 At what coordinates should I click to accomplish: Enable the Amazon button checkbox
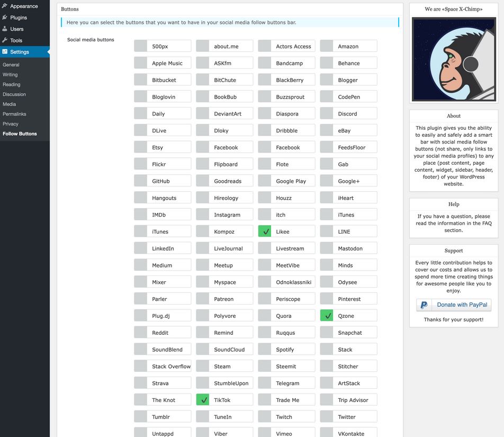327,46
